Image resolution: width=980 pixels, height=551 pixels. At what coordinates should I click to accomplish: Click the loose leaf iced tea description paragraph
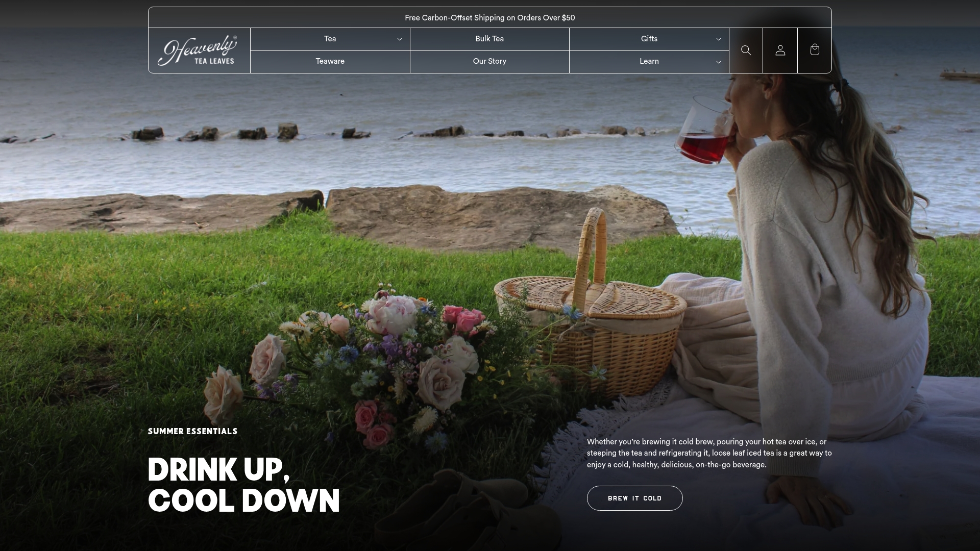click(709, 453)
